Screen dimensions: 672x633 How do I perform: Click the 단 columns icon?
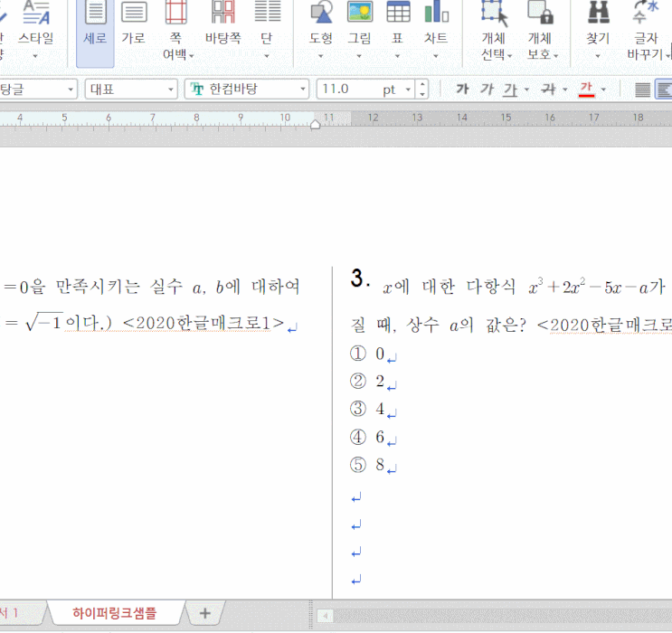coord(267,13)
